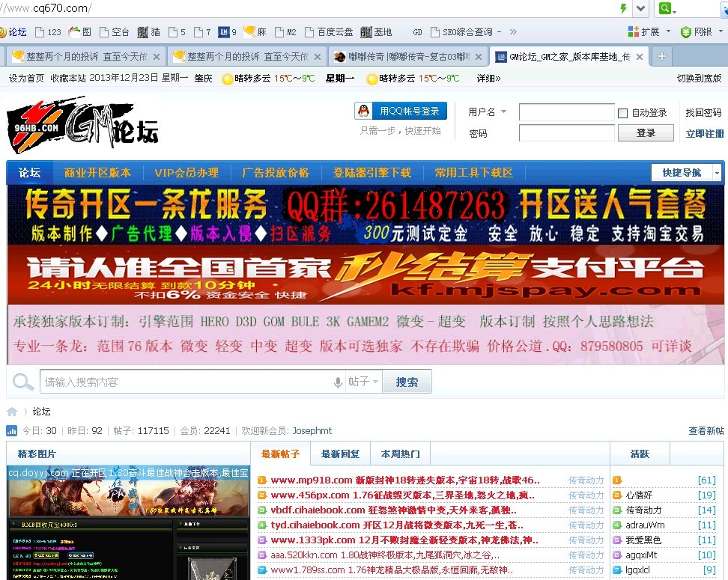Click the 96HB.COM GM论坛 logo
The image size is (728, 580).
pyautogui.click(x=82, y=124)
